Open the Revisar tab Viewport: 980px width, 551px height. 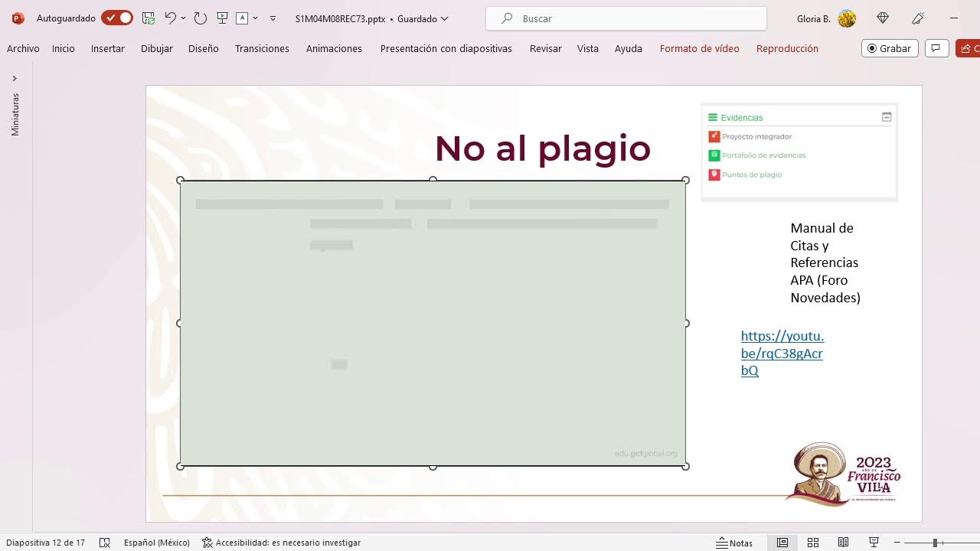546,48
